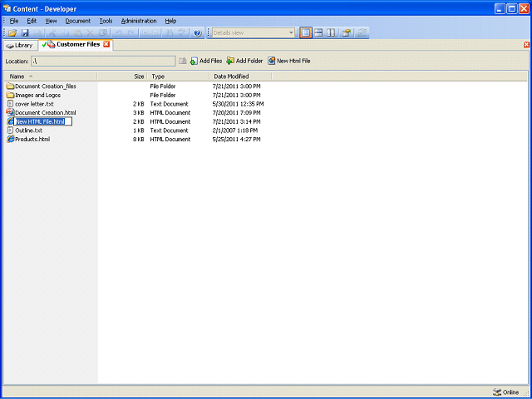Viewport: 532px width, 399px height.
Task: Sort by the Type column header
Action: (179, 76)
